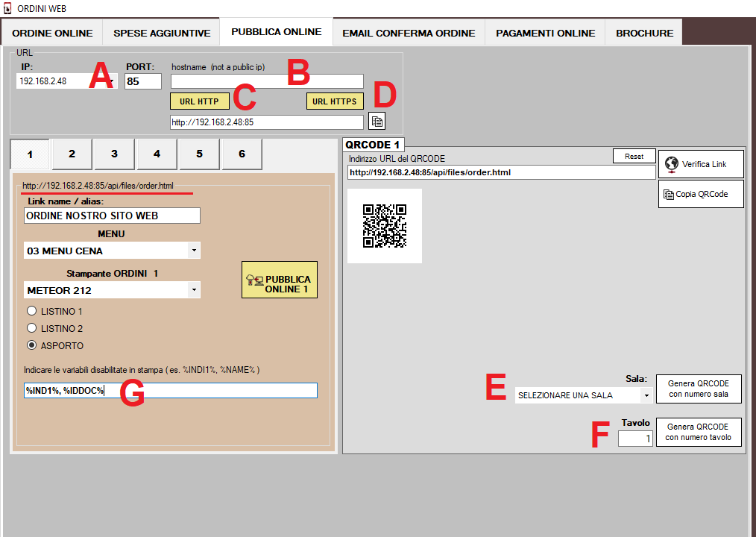Open the ORDINE ONLINE tab
Image resolution: width=756 pixels, height=537 pixels.
click(52, 33)
